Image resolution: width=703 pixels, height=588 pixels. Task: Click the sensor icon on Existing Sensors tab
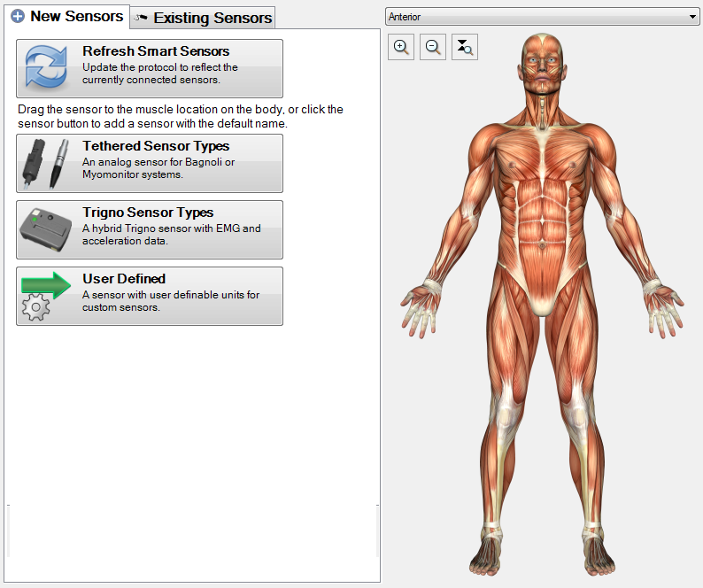click(141, 18)
